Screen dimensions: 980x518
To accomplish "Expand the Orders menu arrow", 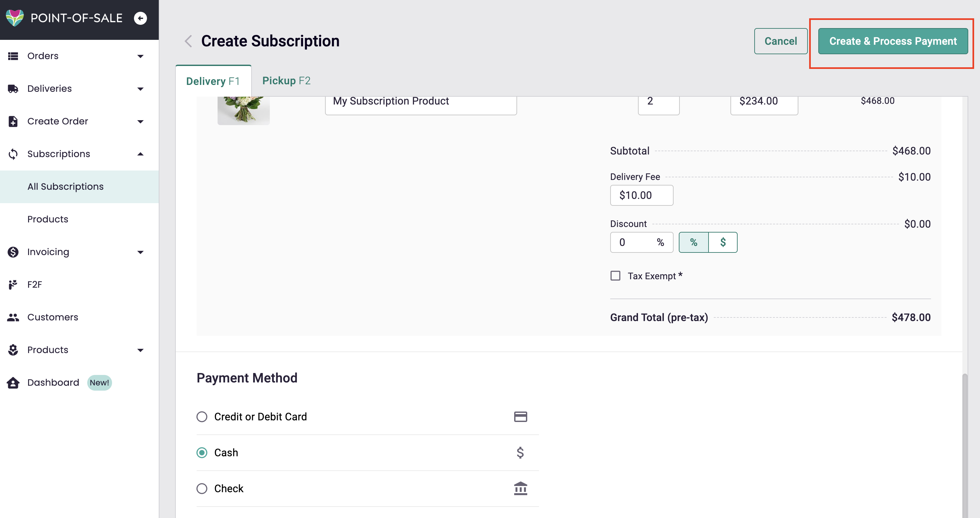I will point(140,56).
